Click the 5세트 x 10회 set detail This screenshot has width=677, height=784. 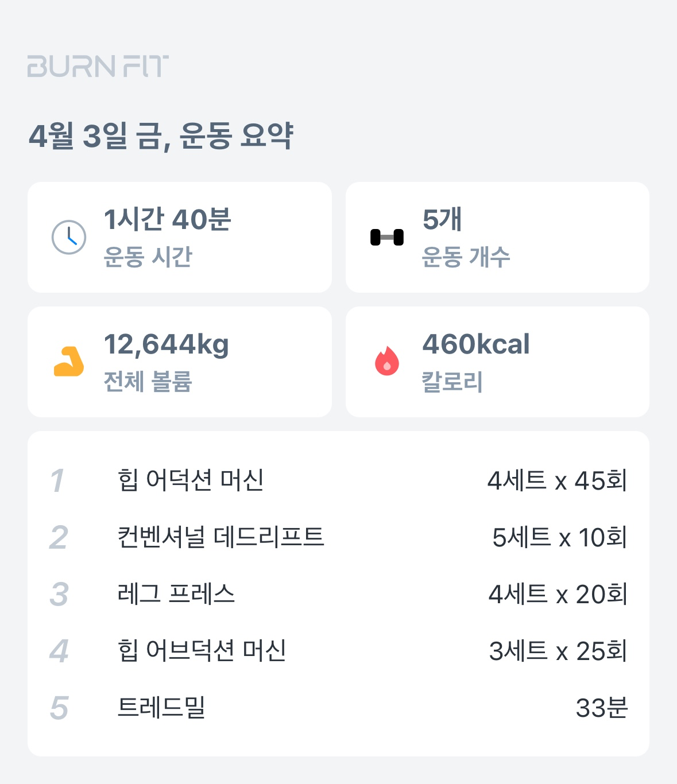coord(559,537)
